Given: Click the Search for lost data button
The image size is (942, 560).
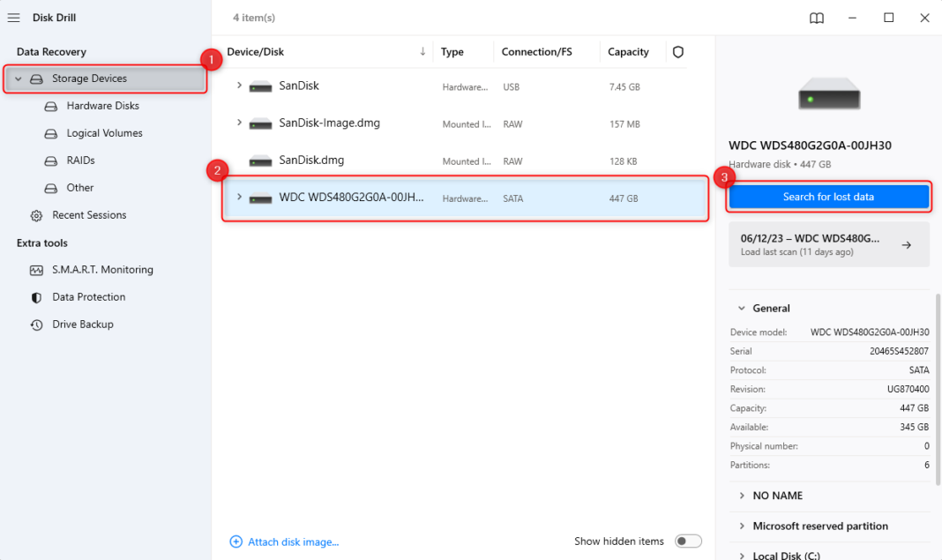Looking at the screenshot, I should 828,197.
